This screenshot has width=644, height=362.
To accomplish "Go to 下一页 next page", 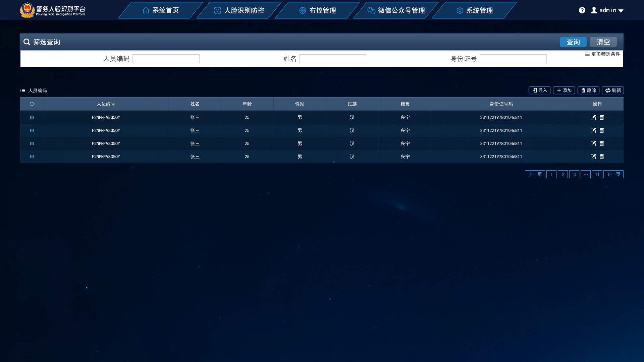I will point(613,174).
